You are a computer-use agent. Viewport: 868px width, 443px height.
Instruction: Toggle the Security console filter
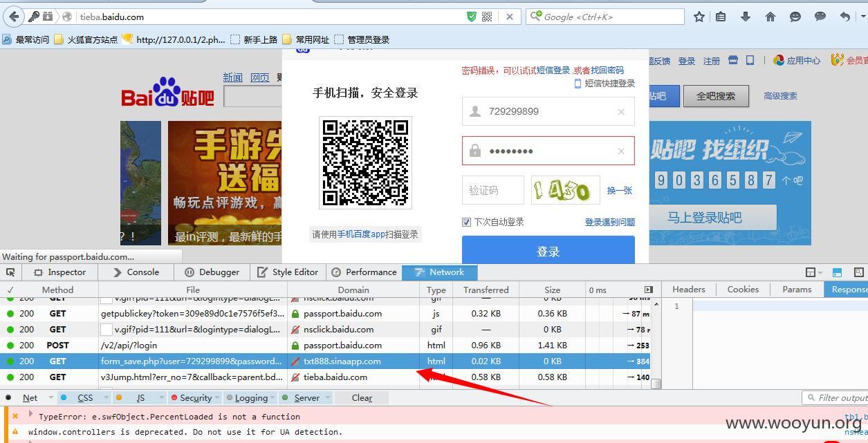[196, 398]
